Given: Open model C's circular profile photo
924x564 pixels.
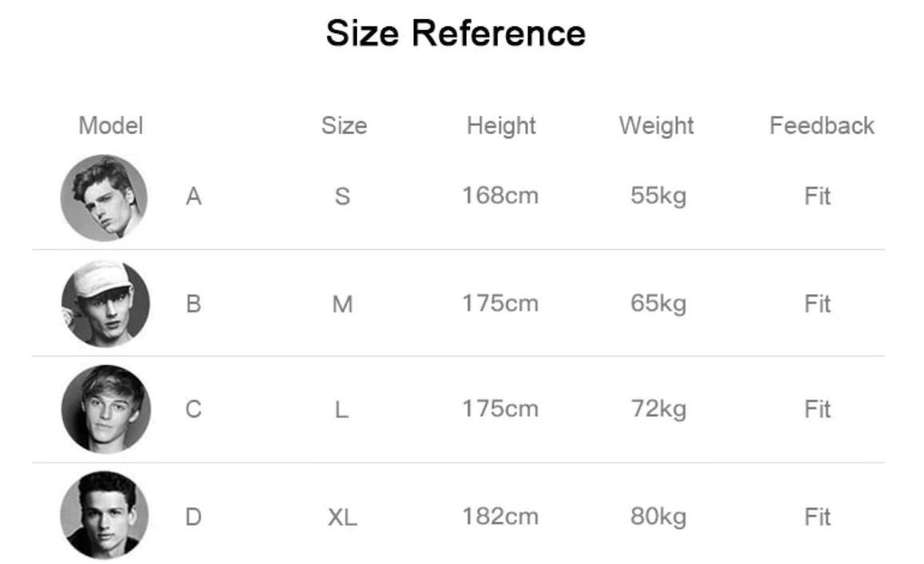Looking at the screenshot, I should pyautogui.click(x=106, y=409).
